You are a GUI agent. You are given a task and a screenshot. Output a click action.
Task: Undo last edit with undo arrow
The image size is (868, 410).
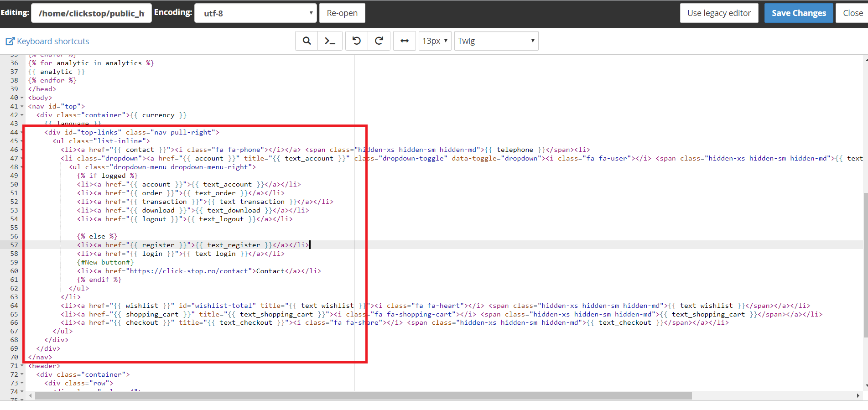click(357, 41)
